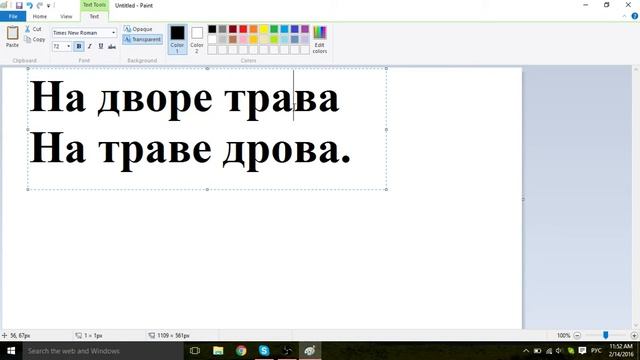Choose the brown color swatch in second row
This screenshot has width=640, height=360.
point(233,39)
